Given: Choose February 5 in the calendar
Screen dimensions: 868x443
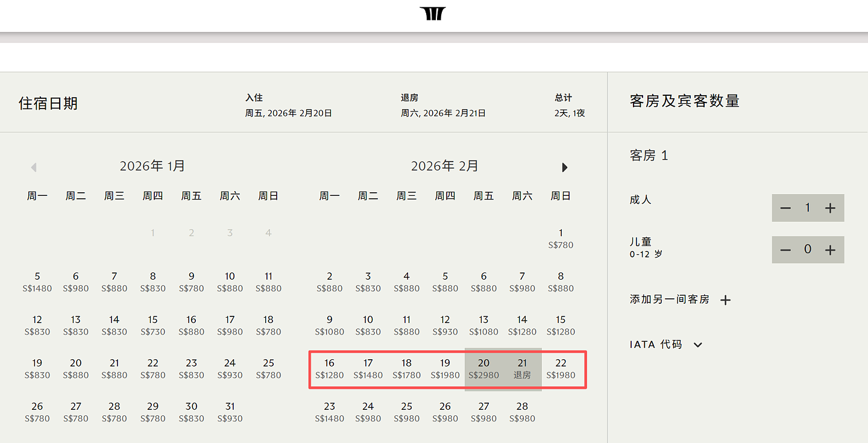Looking at the screenshot, I should tap(445, 282).
